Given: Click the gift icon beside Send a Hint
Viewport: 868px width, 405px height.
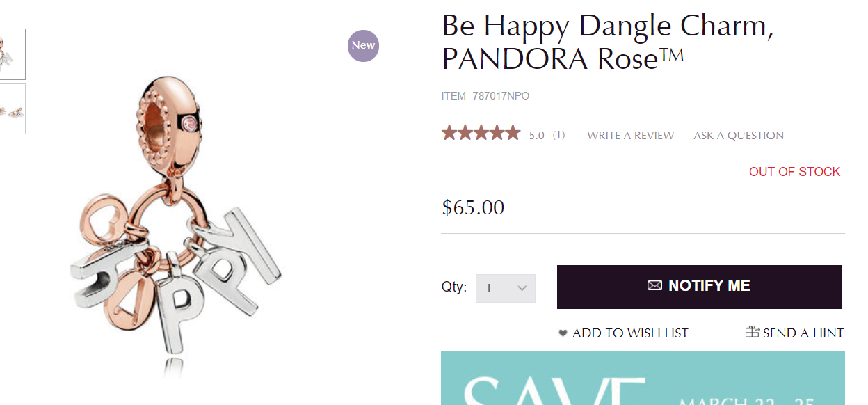Looking at the screenshot, I should [752, 332].
